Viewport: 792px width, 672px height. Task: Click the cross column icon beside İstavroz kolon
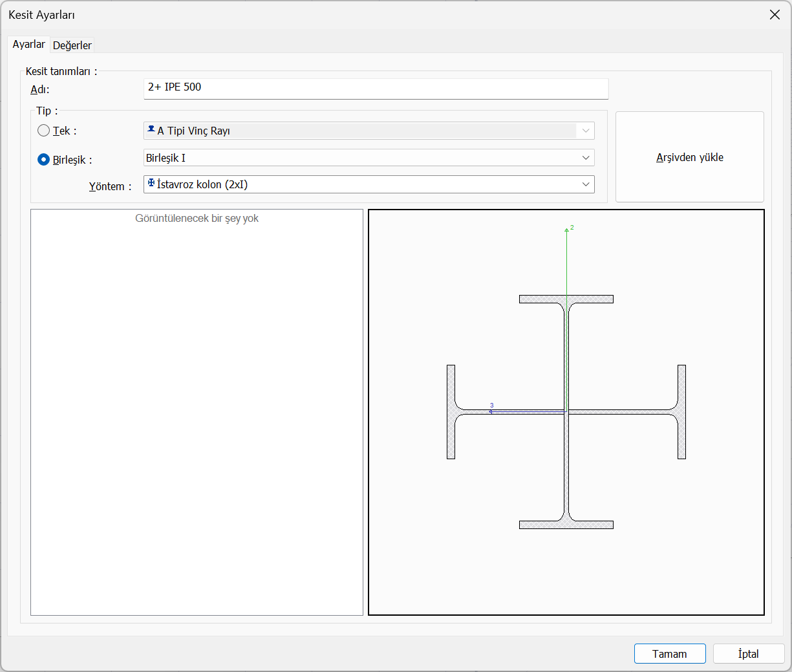point(151,184)
